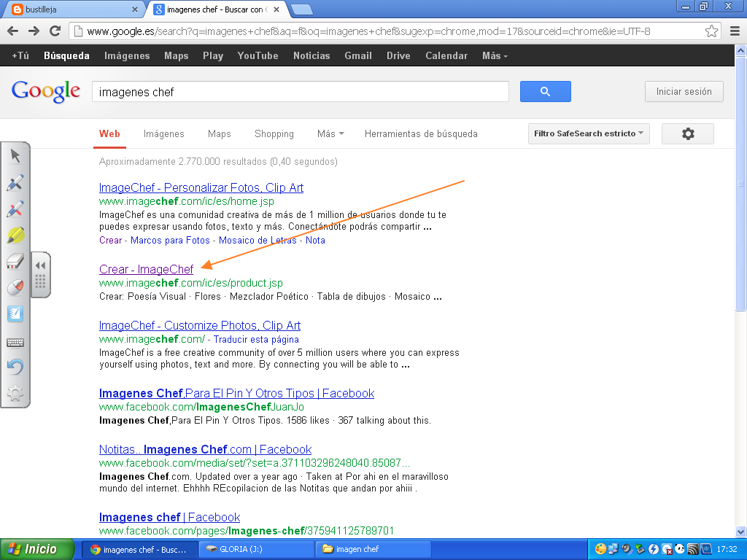Open Imagenes Chef, Para El Pin Facebook result
The height and width of the screenshot is (560, 747).
pyautogui.click(x=236, y=393)
